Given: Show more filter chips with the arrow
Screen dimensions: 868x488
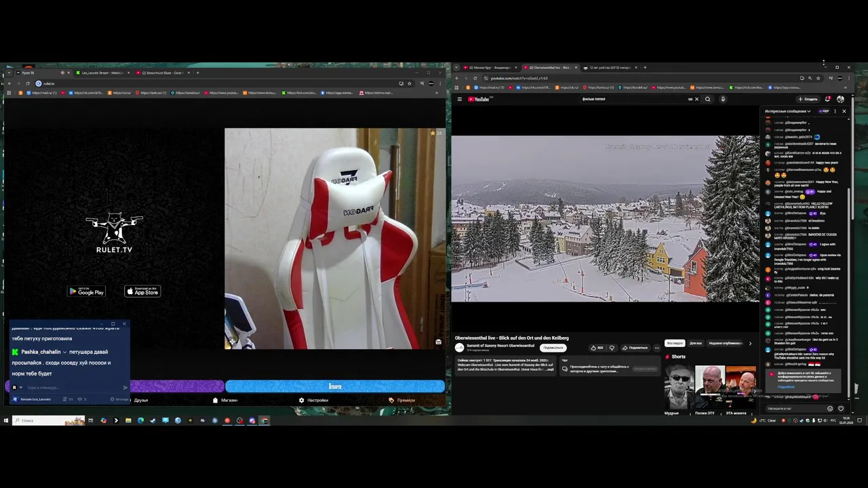Looking at the screenshot, I should 750,343.
